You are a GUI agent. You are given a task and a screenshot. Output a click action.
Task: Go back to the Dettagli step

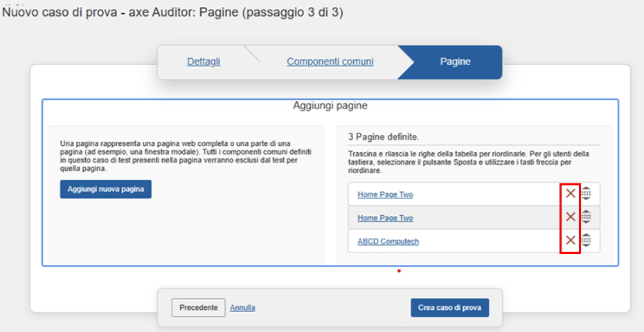(x=204, y=62)
